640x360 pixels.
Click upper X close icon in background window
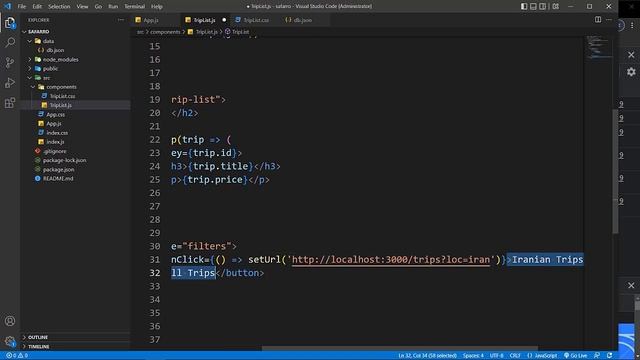point(631,55)
